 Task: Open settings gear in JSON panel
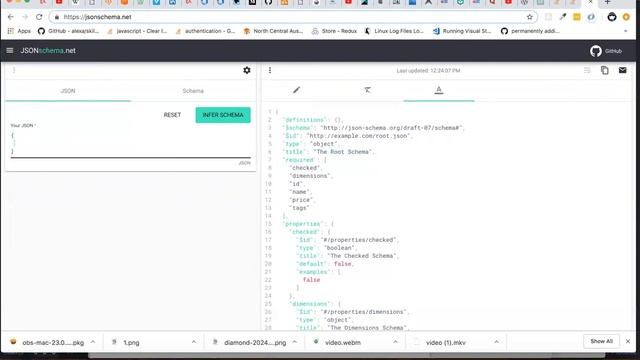click(x=247, y=70)
